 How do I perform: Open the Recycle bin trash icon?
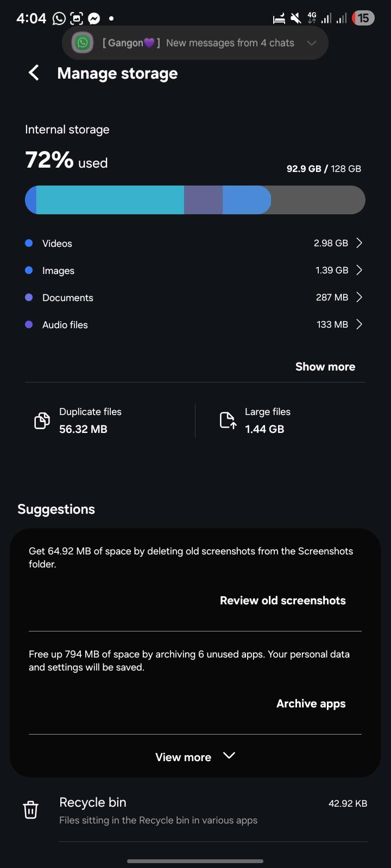pyautogui.click(x=30, y=810)
